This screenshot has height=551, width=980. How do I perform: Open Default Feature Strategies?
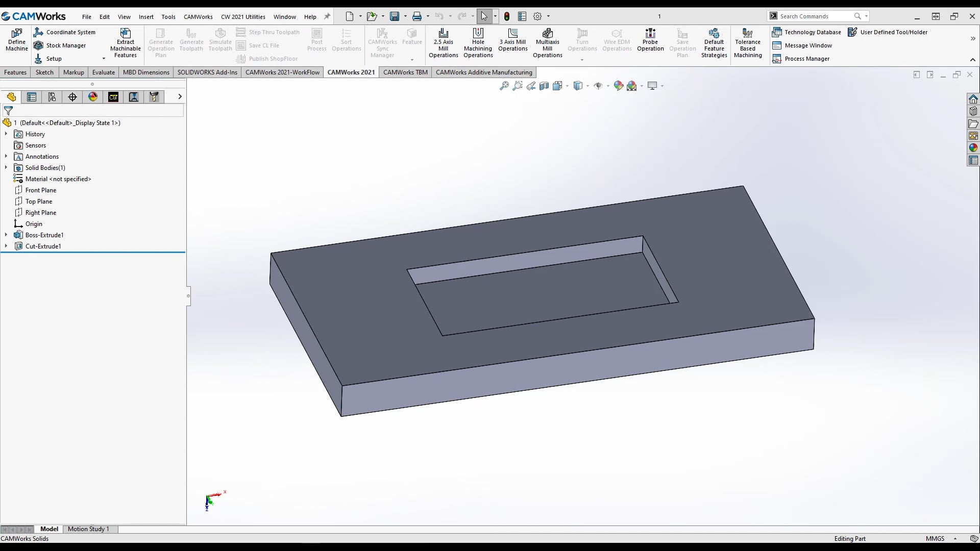[714, 43]
